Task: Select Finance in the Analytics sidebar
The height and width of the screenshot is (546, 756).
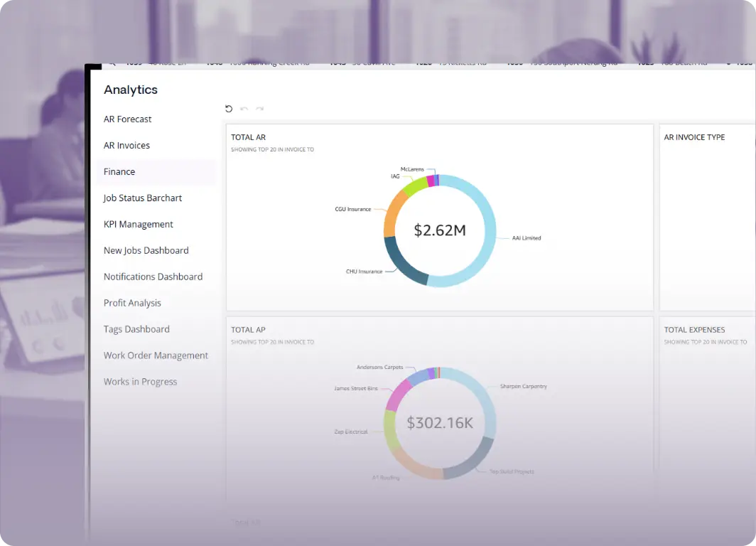Action: point(119,171)
